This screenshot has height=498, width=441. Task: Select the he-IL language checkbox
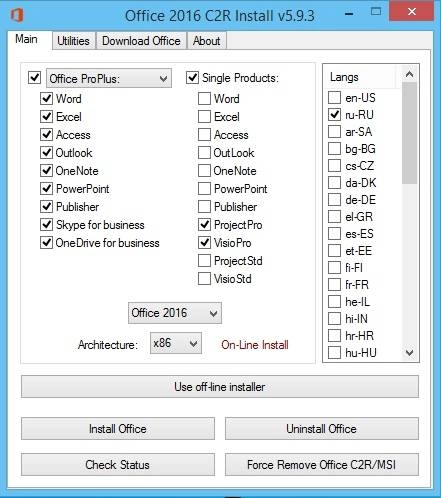click(334, 302)
